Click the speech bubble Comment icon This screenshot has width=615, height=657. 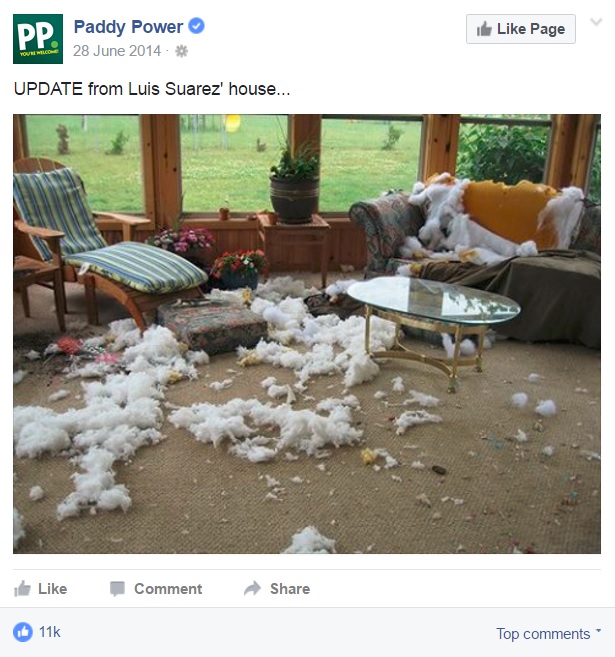tap(117, 589)
